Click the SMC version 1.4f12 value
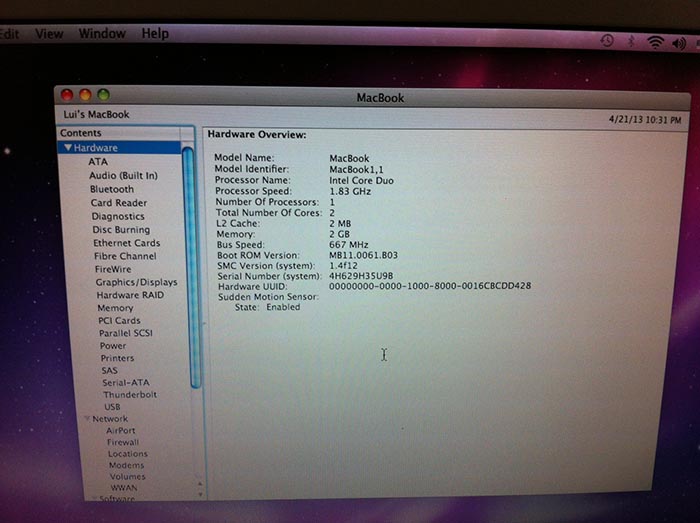The image size is (700, 523). point(343,266)
